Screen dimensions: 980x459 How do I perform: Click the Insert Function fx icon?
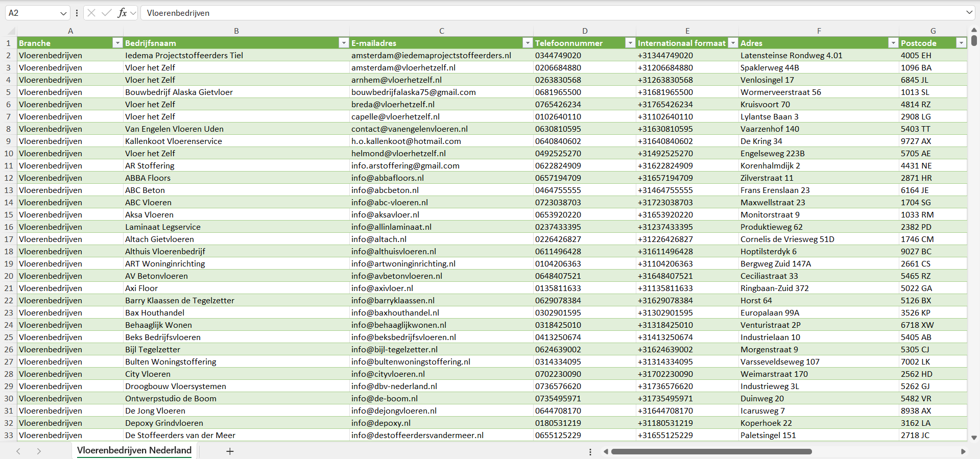(x=122, y=13)
